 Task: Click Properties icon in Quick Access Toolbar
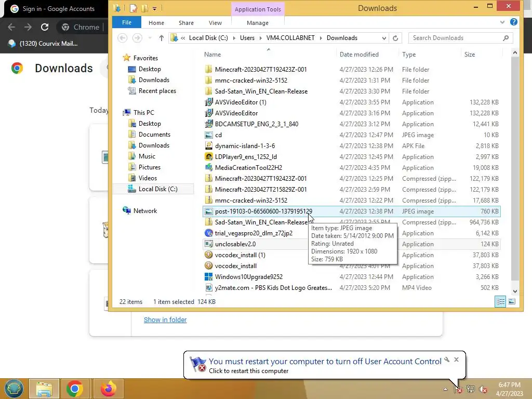coord(132,8)
